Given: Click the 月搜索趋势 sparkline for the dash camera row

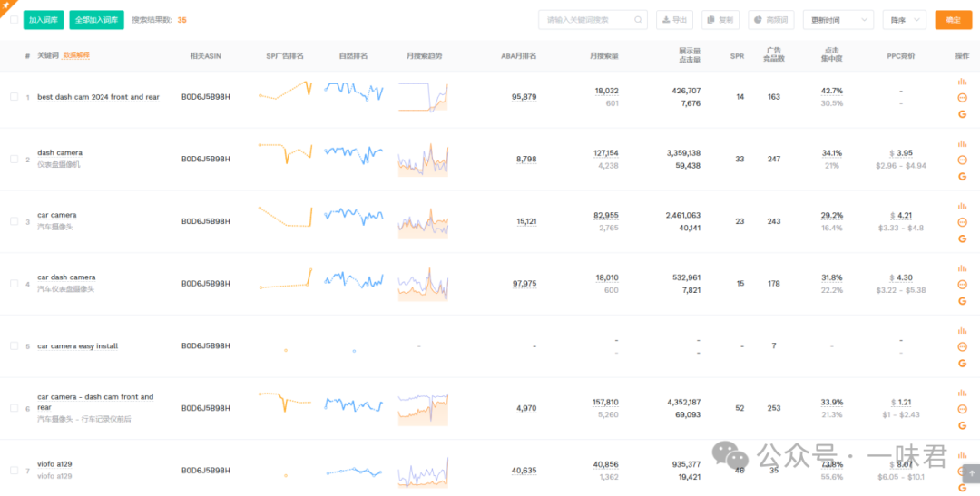Looking at the screenshot, I should pos(423,160).
